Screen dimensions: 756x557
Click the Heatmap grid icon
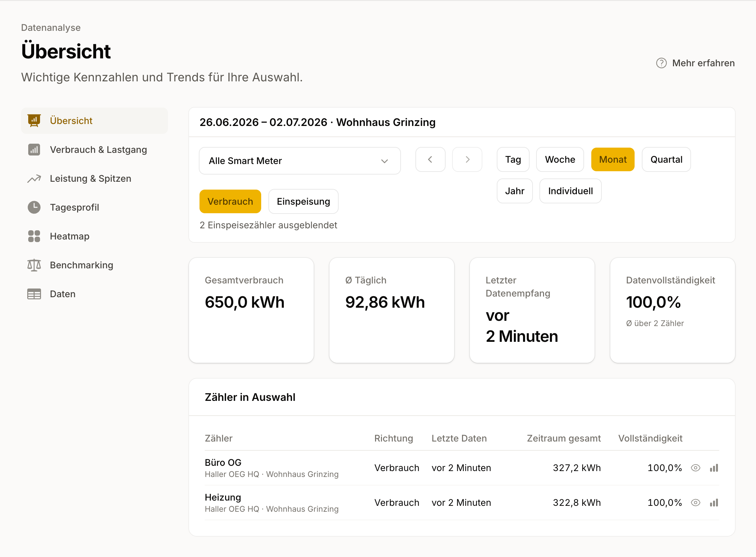34,237
